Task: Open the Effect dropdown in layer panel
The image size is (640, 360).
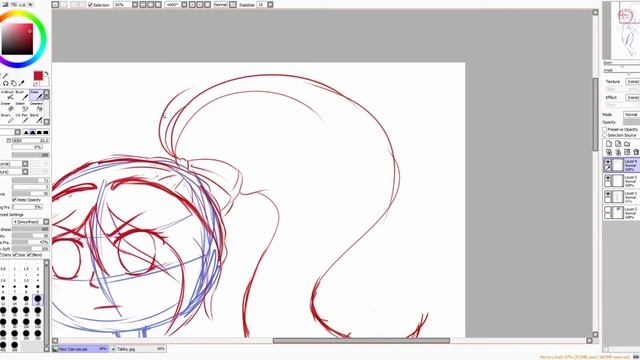Action: pyautogui.click(x=633, y=98)
